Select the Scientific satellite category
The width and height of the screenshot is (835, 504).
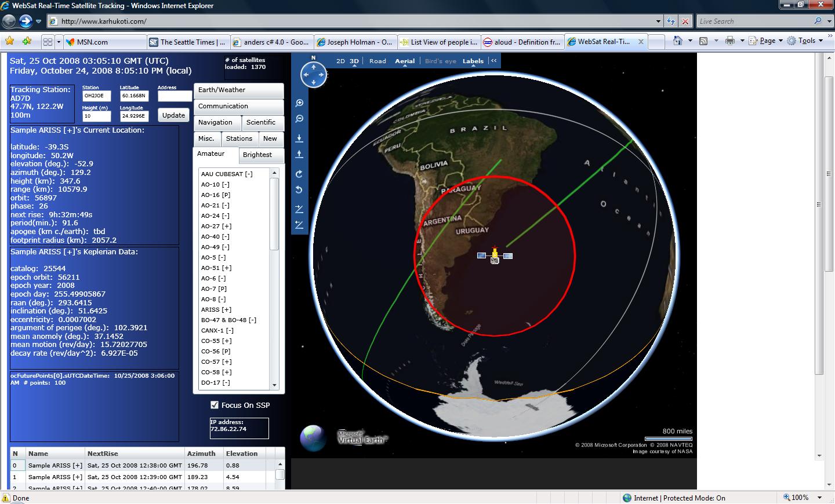(263, 123)
